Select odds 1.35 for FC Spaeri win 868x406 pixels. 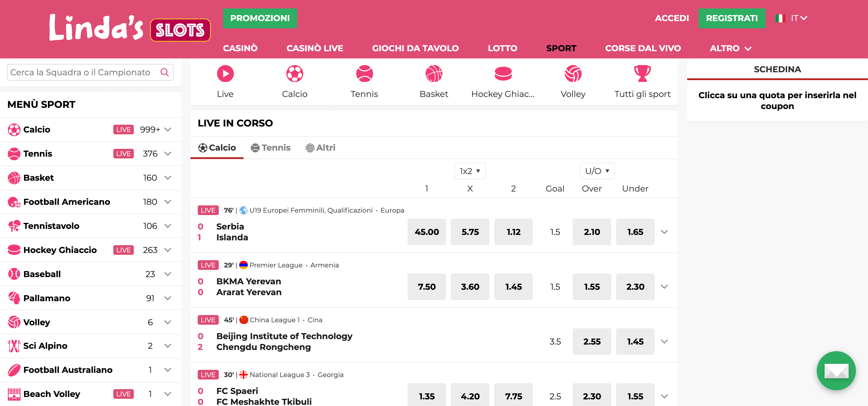(426, 395)
